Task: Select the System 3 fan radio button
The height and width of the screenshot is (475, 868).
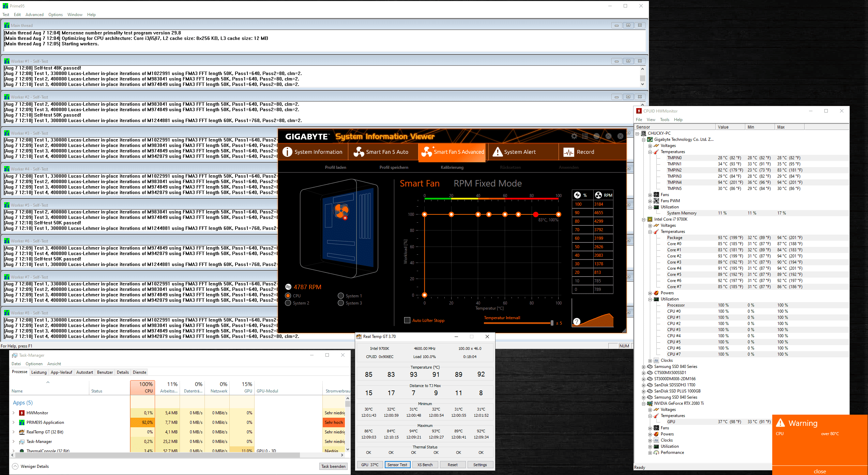Action: point(341,303)
